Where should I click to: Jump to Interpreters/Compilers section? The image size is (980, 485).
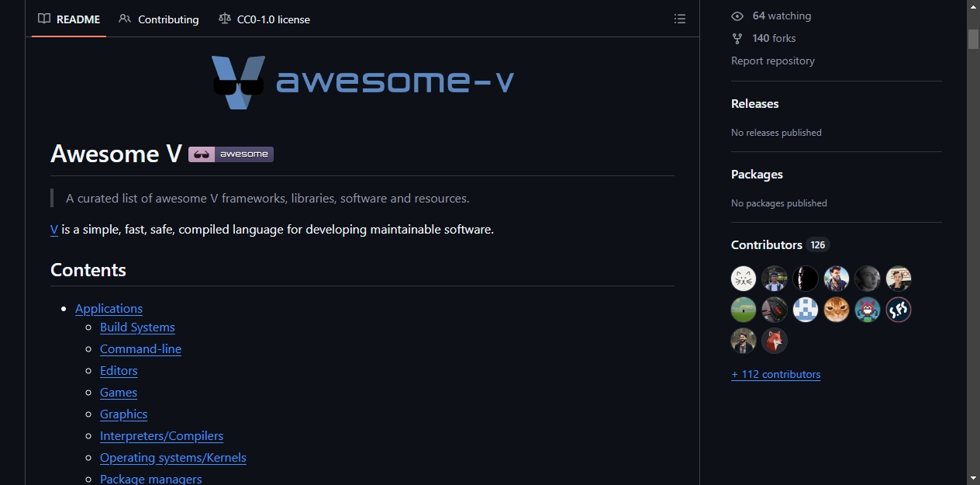tap(161, 436)
